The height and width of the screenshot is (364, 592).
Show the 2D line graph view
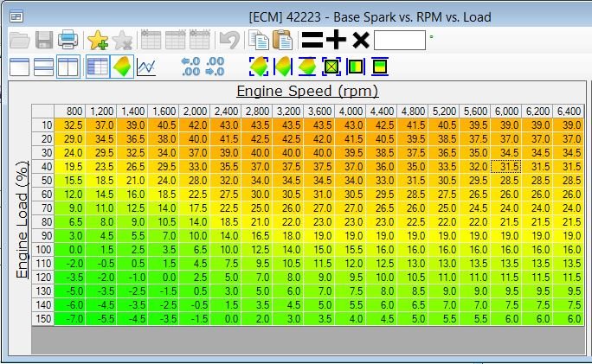(x=146, y=67)
